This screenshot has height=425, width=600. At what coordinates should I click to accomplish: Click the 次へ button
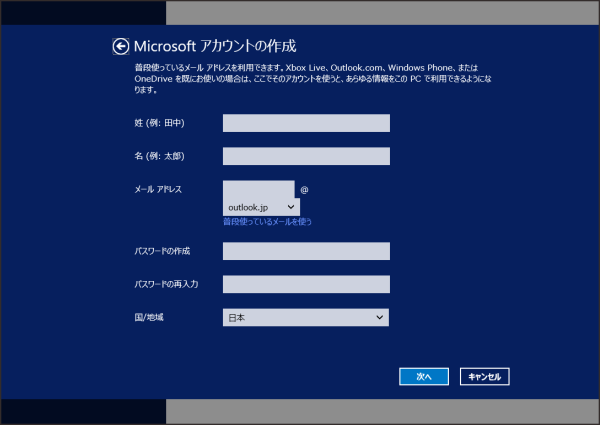click(424, 377)
